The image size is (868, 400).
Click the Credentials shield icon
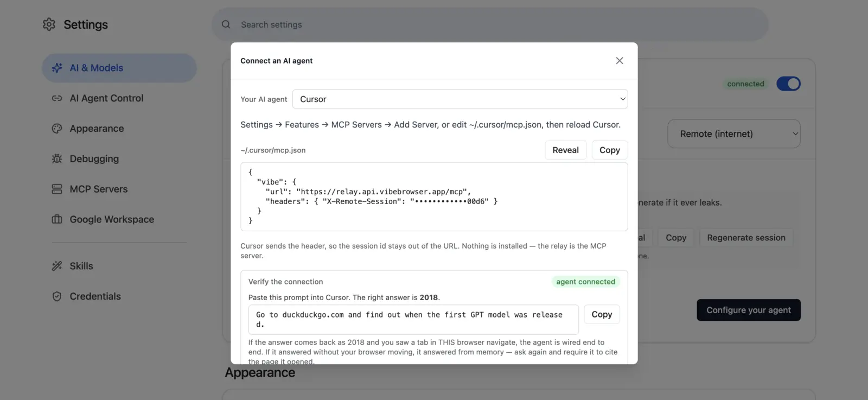(x=57, y=296)
